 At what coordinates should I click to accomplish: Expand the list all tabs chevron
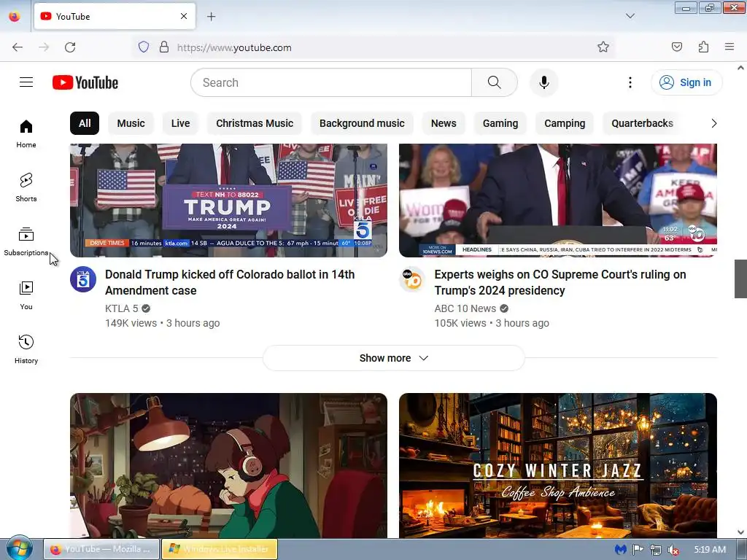(630, 16)
